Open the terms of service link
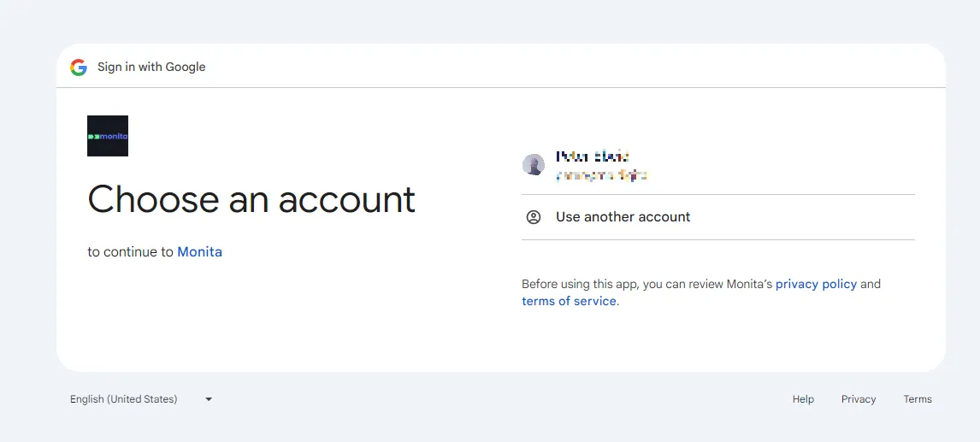Image resolution: width=980 pixels, height=442 pixels. 569,301
